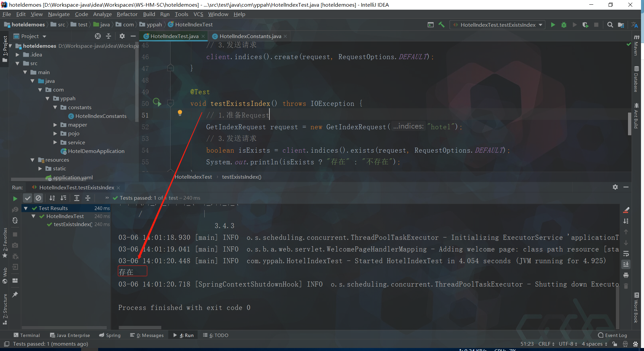
Task: Open the Refactor menu
Action: pyautogui.click(x=127, y=14)
